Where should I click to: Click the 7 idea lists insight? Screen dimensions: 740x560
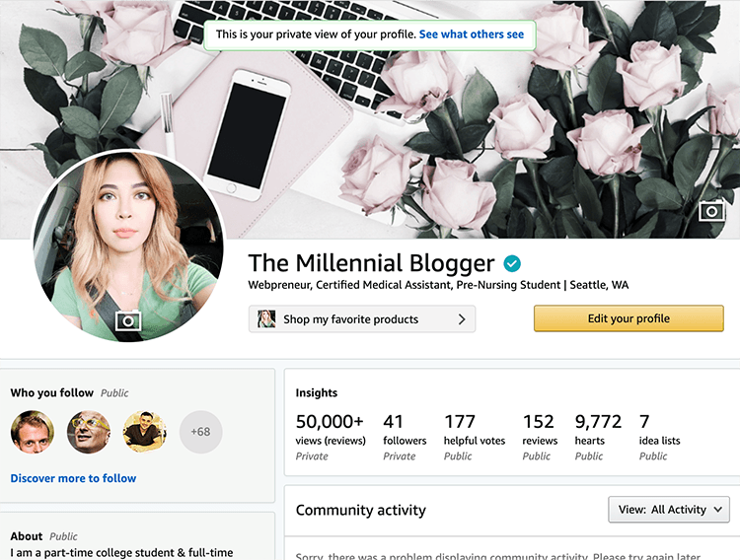tap(659, 437)
